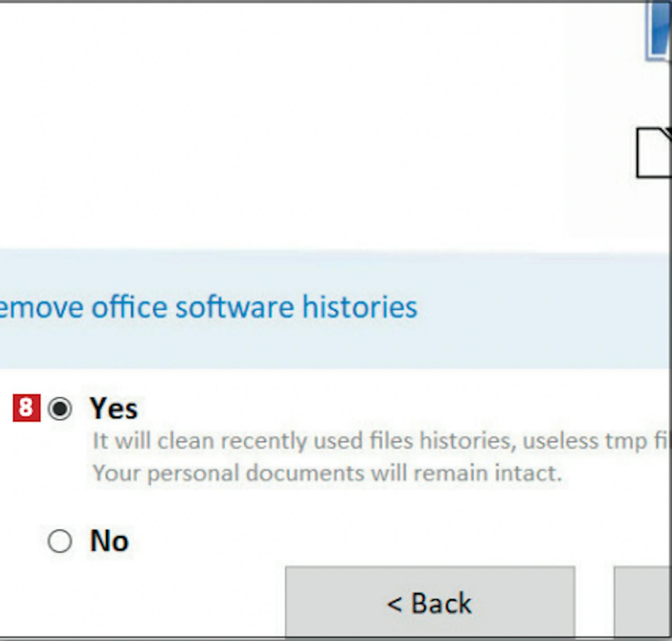Click the less-than arrow on Back button
Image resolution: width=672 pixels, height=641 pixels.
coord(394,604)
